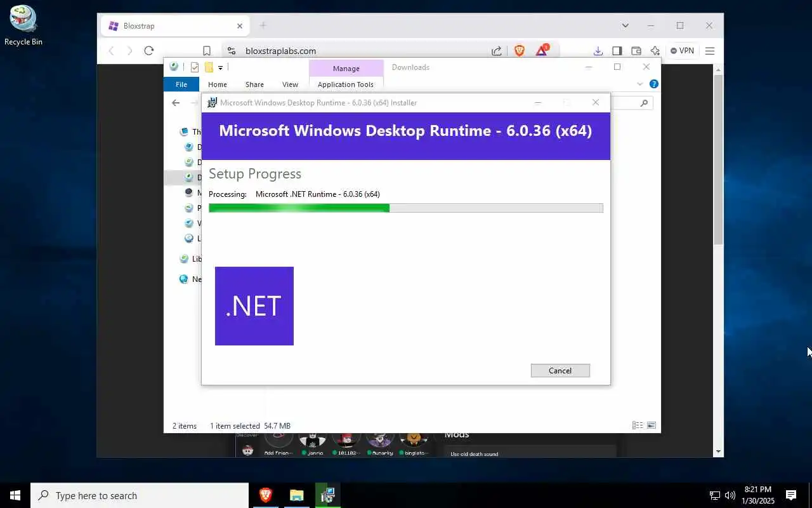Open site settings icon in address bar
Viewport: 812px width, 508px height.
(232, 51)
